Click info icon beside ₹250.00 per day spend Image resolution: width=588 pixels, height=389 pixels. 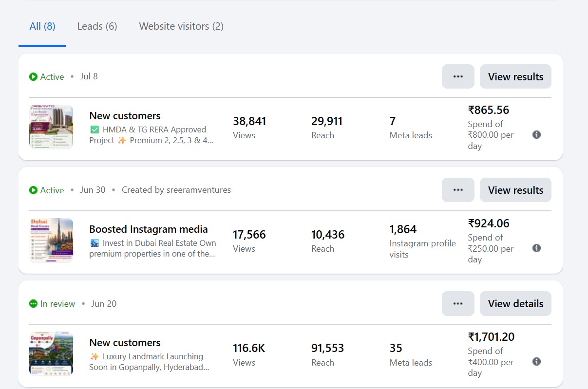[x=536, y=248]
